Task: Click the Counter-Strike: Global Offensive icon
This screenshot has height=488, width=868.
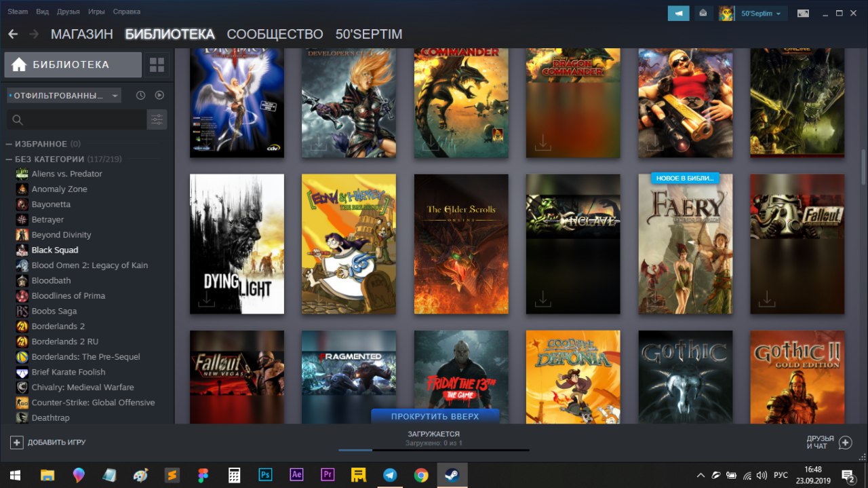Action: coord(22,402)
